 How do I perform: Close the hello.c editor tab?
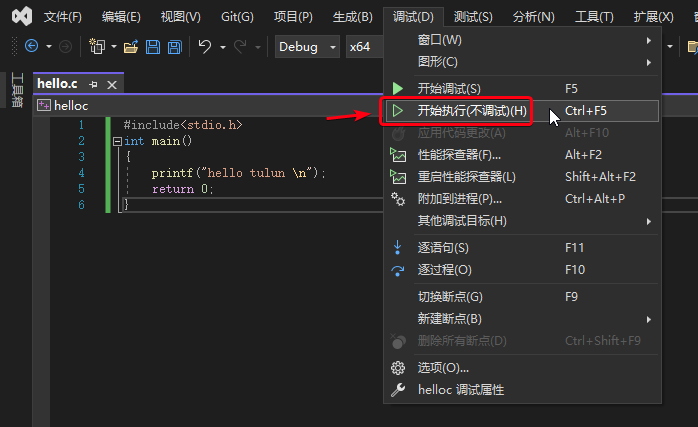112,85
